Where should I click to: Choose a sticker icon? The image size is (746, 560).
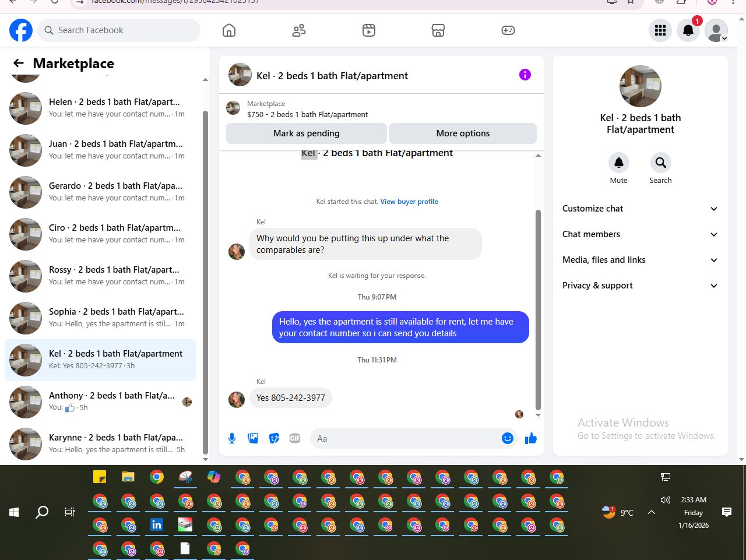pyautogui.click(x=274, y=438)
